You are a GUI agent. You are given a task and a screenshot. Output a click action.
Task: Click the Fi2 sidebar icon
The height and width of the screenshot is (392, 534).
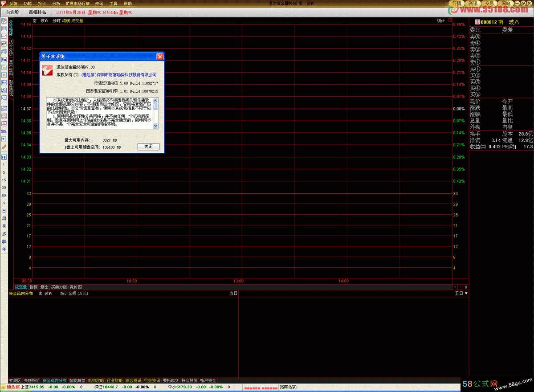4,83
